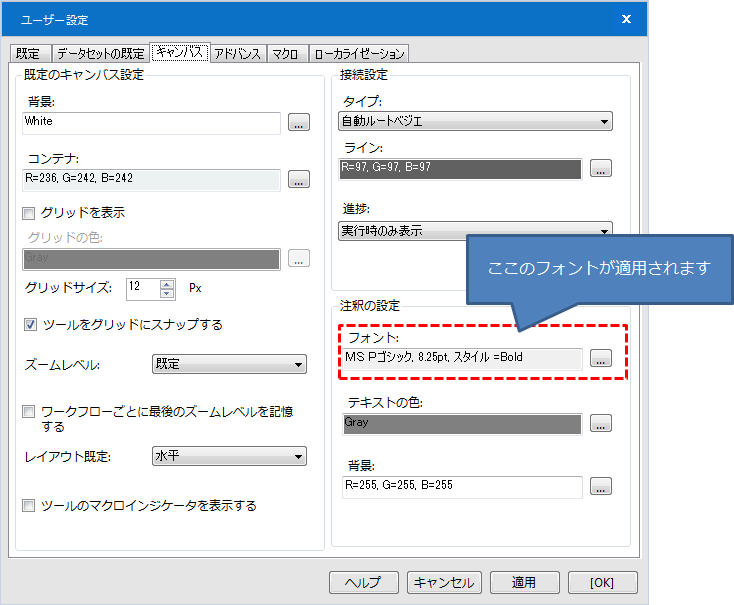
Task: Open the タイプ dropdown 自動ルートベジエ
Action: pyautogui.click(x=475, y=121)
